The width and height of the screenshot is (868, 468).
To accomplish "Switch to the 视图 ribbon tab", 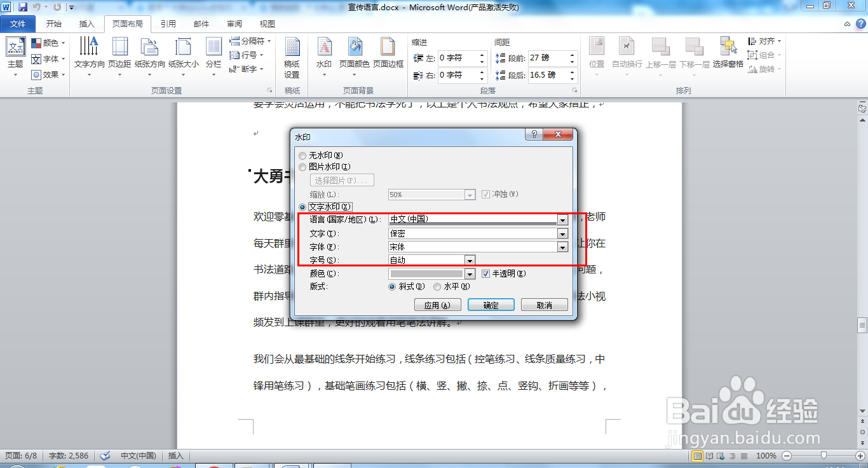I will (x=266, y=24).
